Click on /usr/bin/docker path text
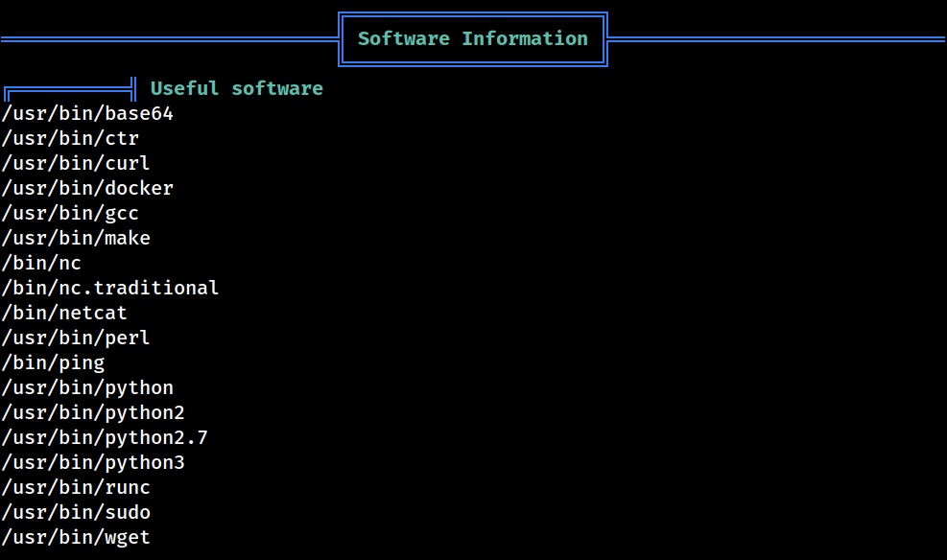 87,188
